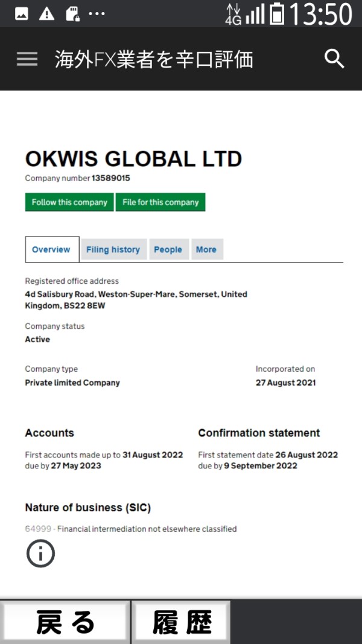Tap the battery icon in status bar
Image resolution: width=362 pixels, height=644 pixels.
[277, 13]
